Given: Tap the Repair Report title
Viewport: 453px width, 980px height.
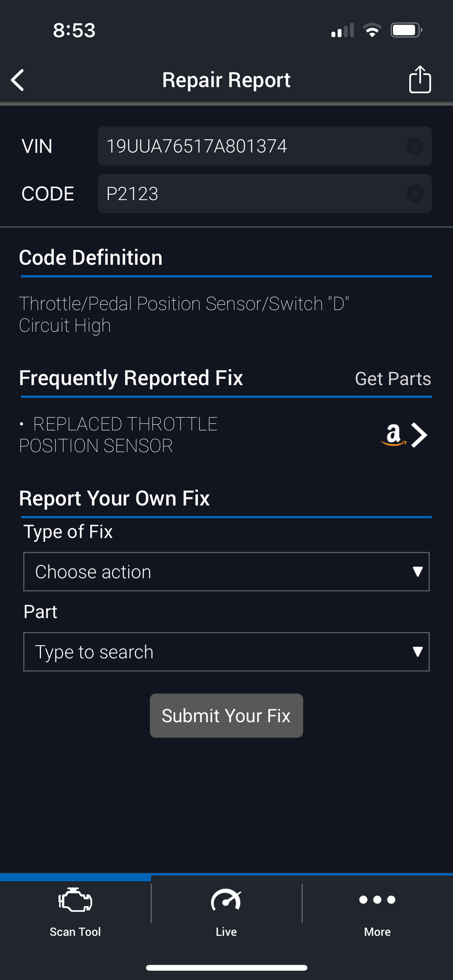Looking at the screenshot, I should (226, 80).
